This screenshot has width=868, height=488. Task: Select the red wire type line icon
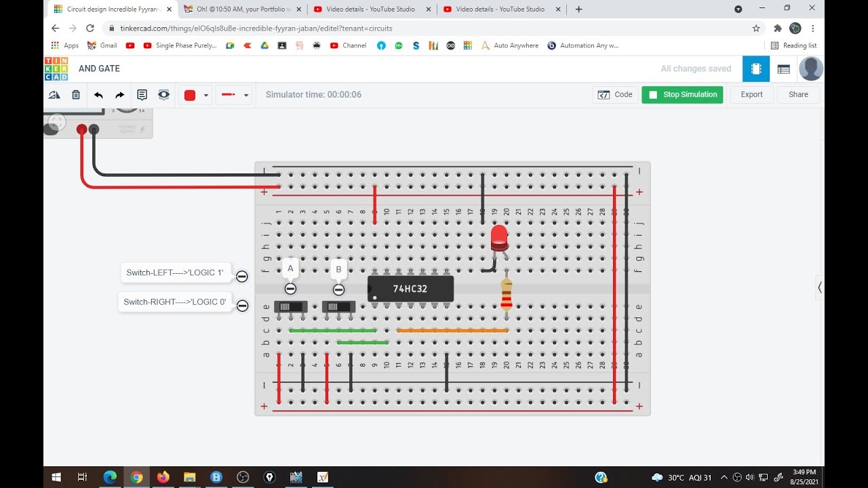tap(229, 95)
